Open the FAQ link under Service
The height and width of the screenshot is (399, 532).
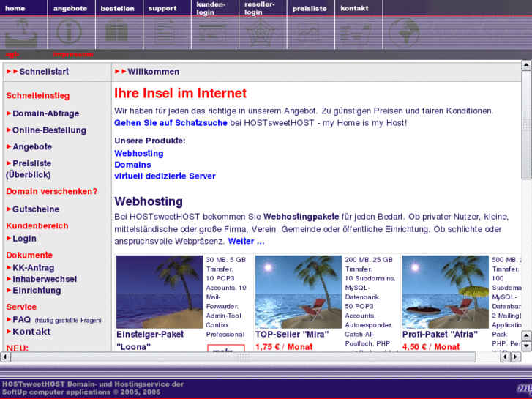coord(22,320)
